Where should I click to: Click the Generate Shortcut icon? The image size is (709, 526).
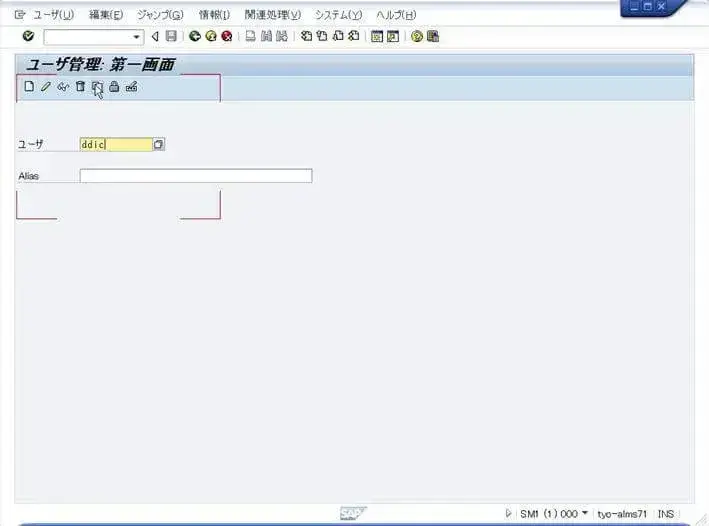point(393,36)
